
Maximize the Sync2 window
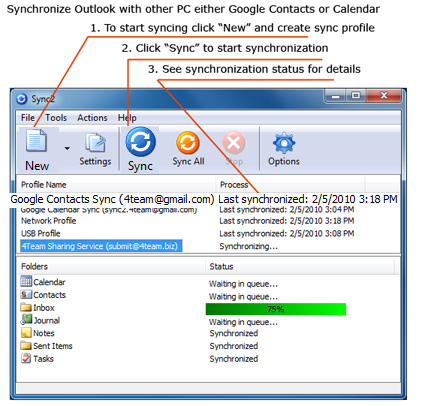click(x=356, y=96)
